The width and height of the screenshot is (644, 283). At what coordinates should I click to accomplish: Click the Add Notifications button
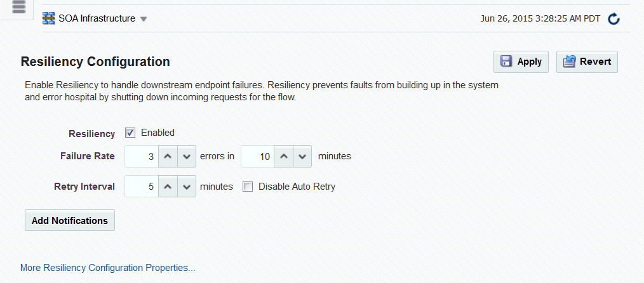[x=70, y=221]
